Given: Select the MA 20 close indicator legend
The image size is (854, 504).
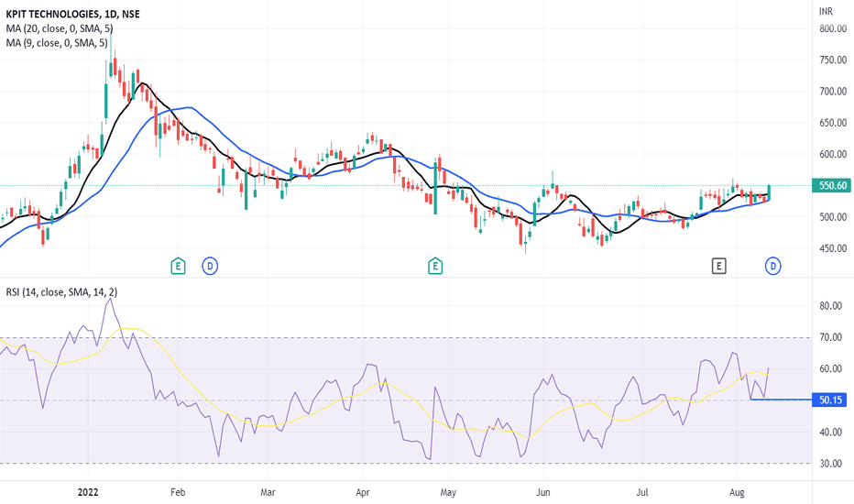Looking at the screenshot, I should point(60,28).
